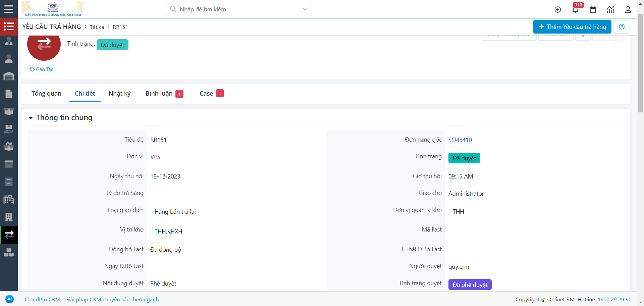Click the Đã duyệt status badge in header
This screenshot has height=306, width=644.
112,45
